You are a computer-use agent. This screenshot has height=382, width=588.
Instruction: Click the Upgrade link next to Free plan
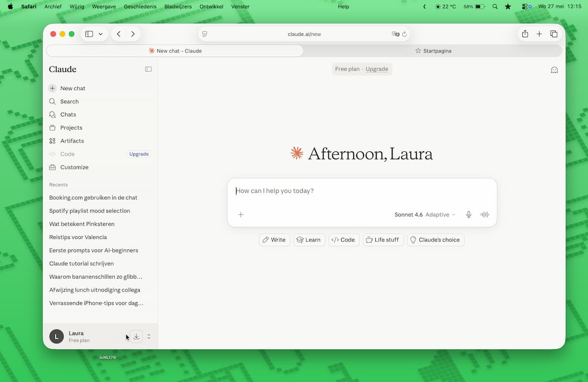pos(377,69)
